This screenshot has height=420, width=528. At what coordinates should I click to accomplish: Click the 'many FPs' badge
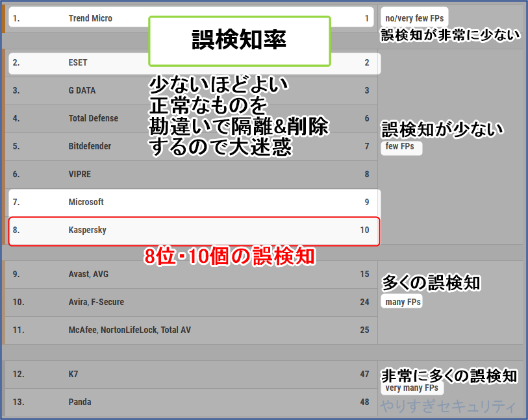(401, 302)
